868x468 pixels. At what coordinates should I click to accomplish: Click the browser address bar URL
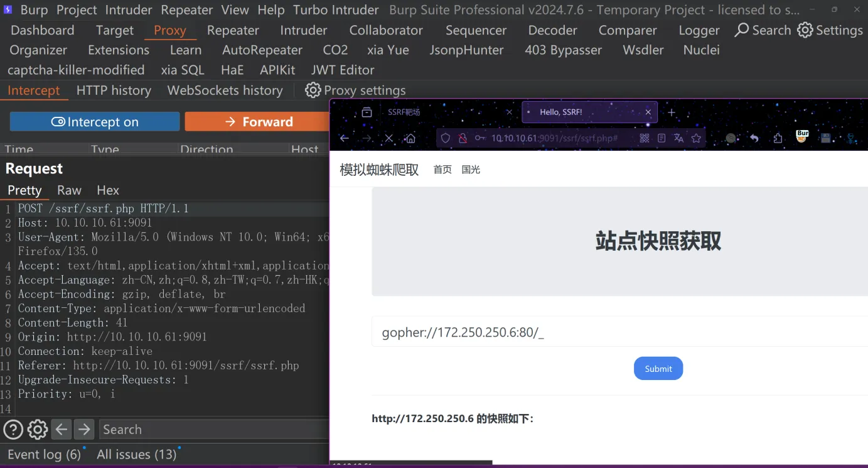555,138
